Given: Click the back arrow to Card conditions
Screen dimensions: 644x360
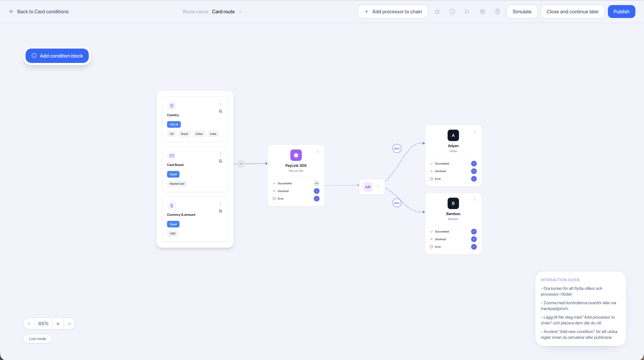Looking at the screenshot, I should (x=11, y=12).
